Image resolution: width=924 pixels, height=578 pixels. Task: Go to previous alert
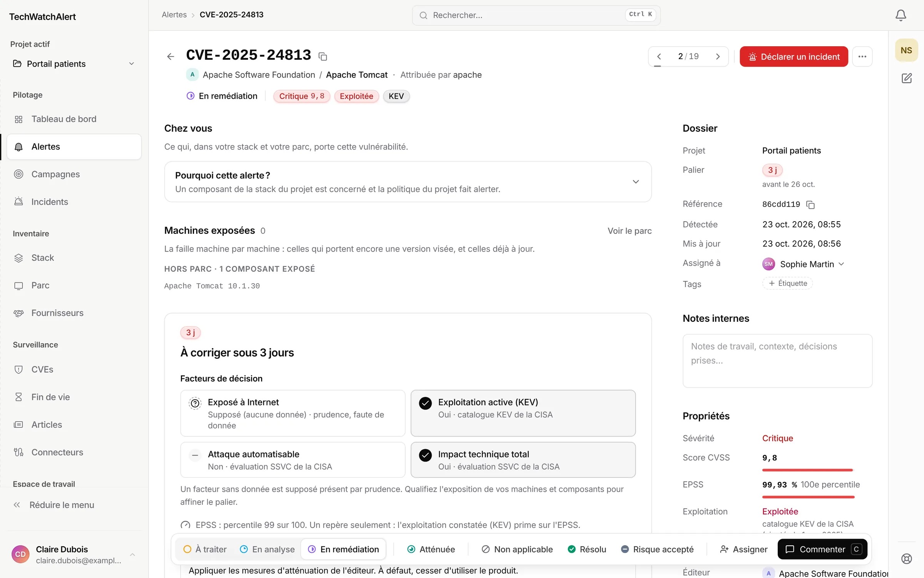659,57
